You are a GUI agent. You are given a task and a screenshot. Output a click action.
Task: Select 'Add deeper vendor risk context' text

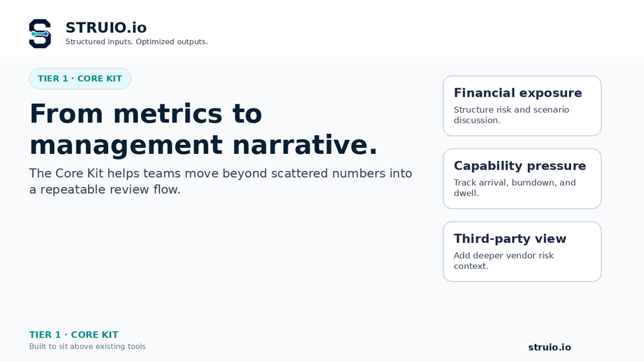(504, 261)
